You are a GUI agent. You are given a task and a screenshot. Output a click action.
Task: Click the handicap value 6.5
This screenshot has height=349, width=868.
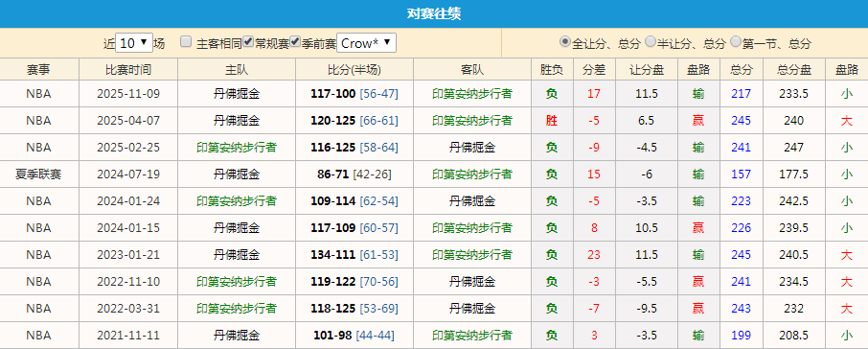[647, 121]
